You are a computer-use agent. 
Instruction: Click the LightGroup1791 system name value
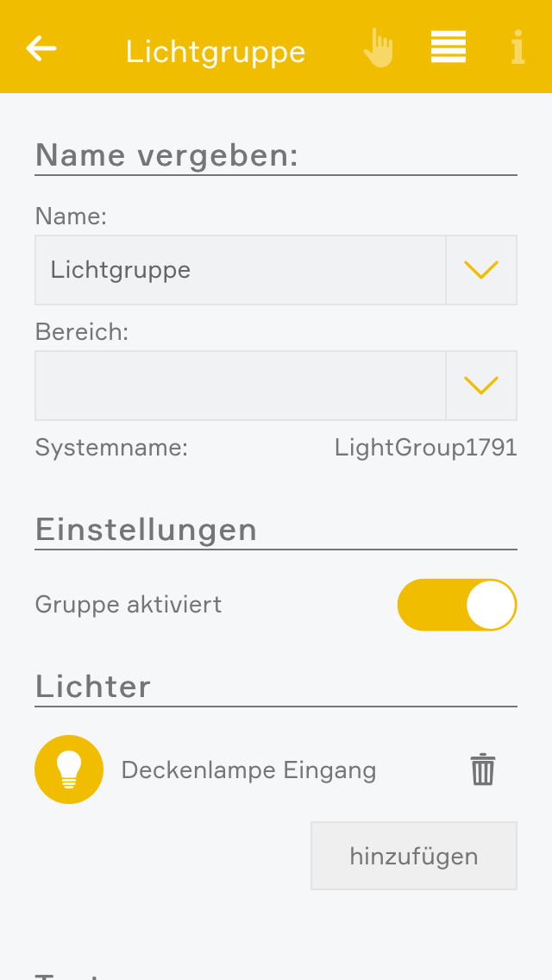[x=425, y=448]
